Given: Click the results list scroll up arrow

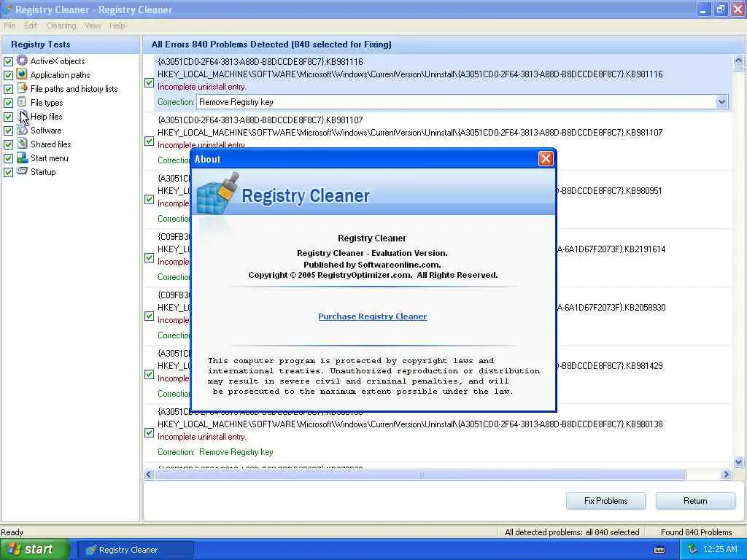Looking at the screenshot, I should (738, 61).
